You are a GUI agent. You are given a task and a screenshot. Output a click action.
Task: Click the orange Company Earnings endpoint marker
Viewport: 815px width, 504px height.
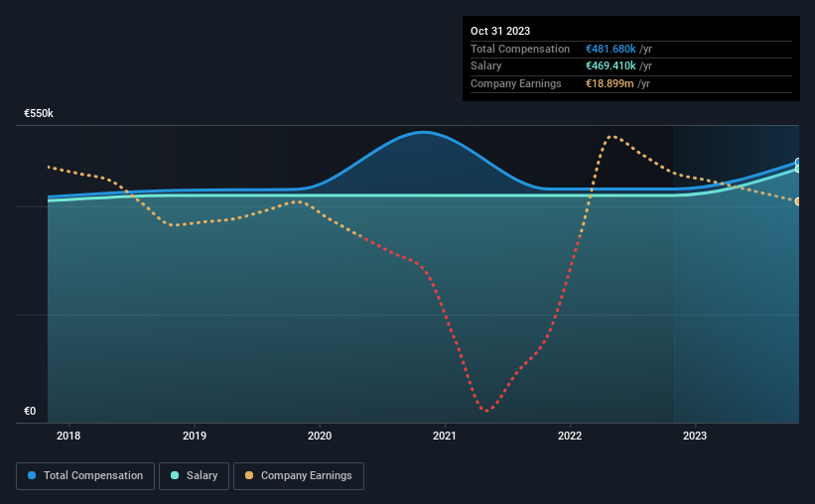(798, 201)
